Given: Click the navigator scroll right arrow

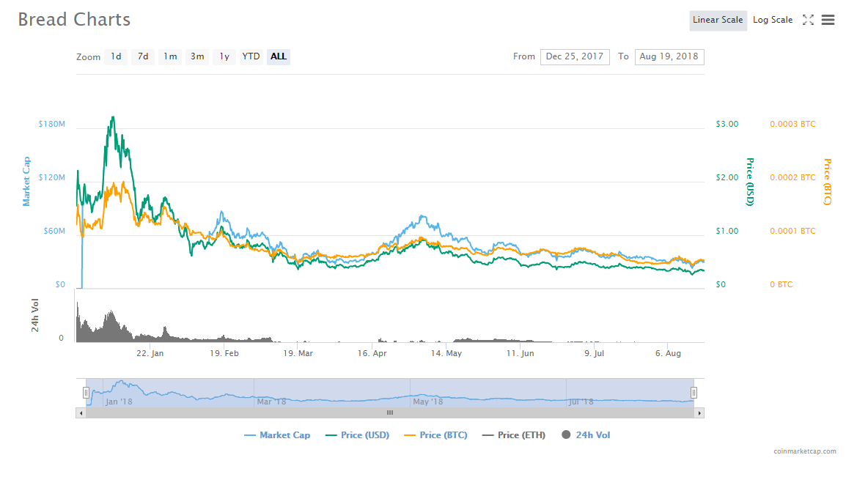Looking at the screenshot, I should 699,413.
